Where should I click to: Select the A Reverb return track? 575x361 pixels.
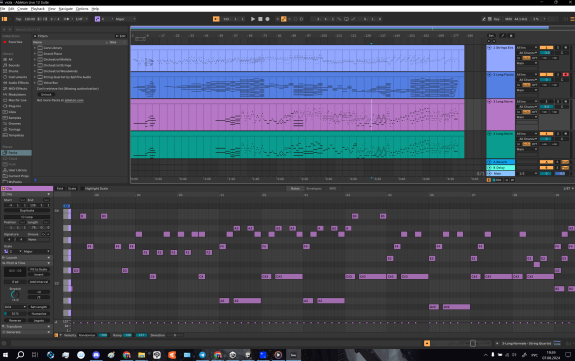coord(501,162)
